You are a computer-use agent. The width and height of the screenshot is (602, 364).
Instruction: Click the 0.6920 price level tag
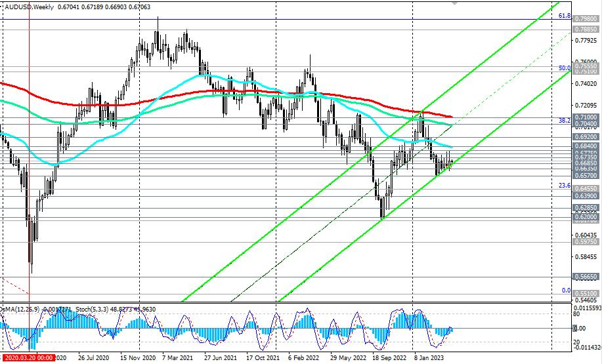[586, 136]
